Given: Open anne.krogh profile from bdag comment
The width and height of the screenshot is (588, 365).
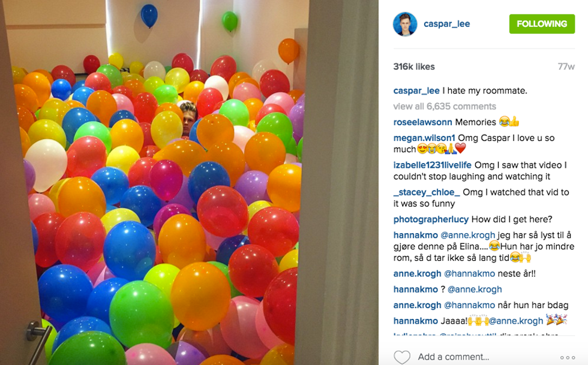Looking at the screenshot, I should point(417,306).
